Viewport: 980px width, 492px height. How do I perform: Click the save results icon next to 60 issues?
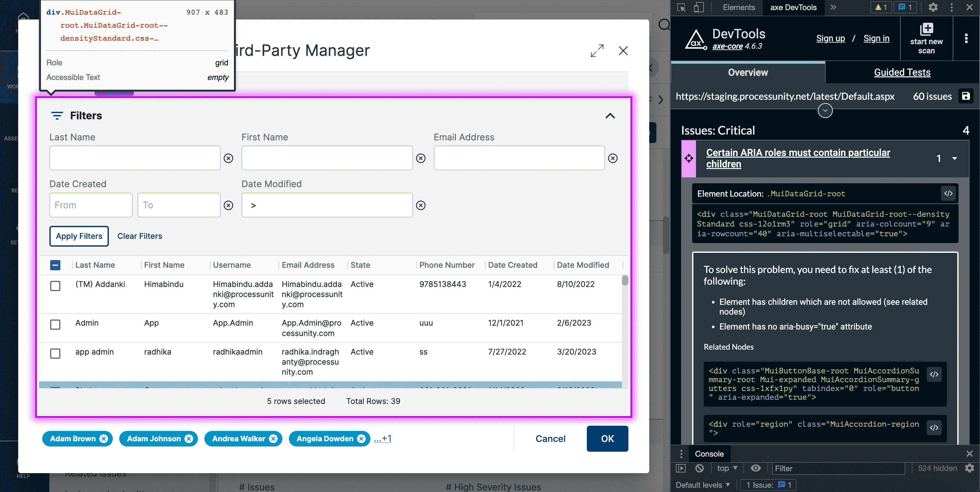pyautogui.click(x=966, y=96)
